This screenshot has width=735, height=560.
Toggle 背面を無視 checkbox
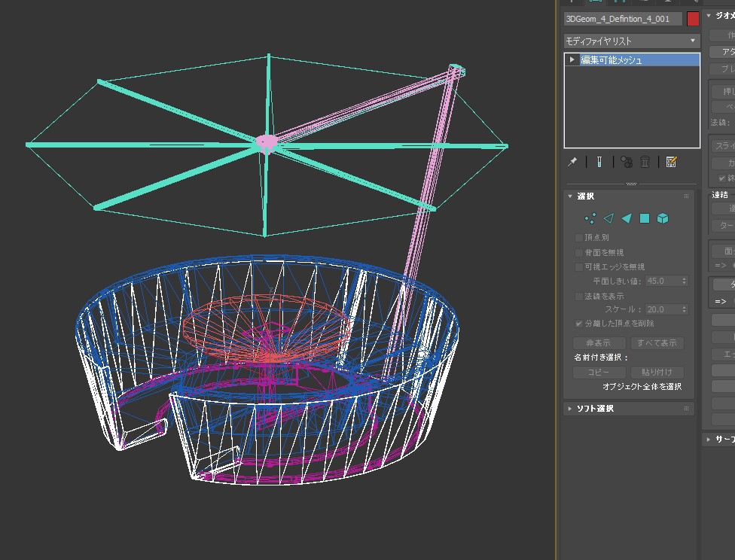(579, 252)
